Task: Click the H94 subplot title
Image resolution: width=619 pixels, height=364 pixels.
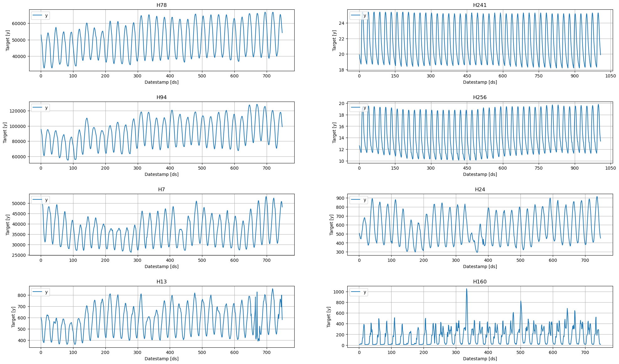Action: point(162,97)
